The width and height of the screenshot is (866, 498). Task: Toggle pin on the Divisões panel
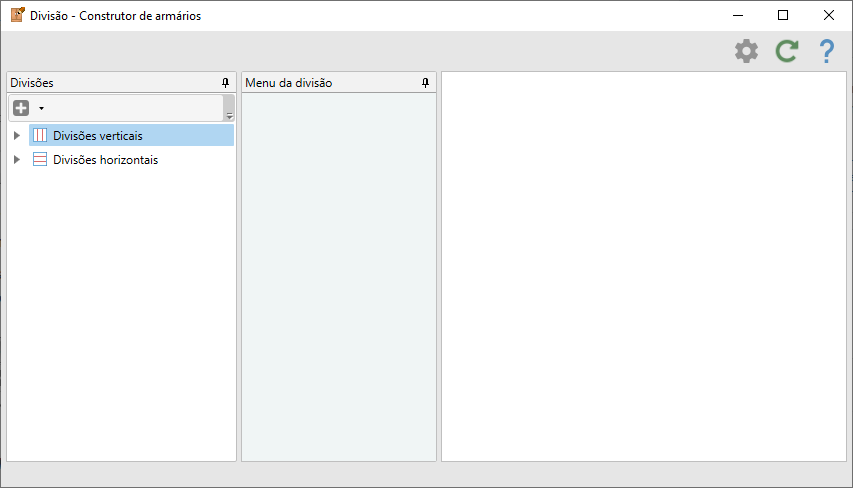(225, 83)
